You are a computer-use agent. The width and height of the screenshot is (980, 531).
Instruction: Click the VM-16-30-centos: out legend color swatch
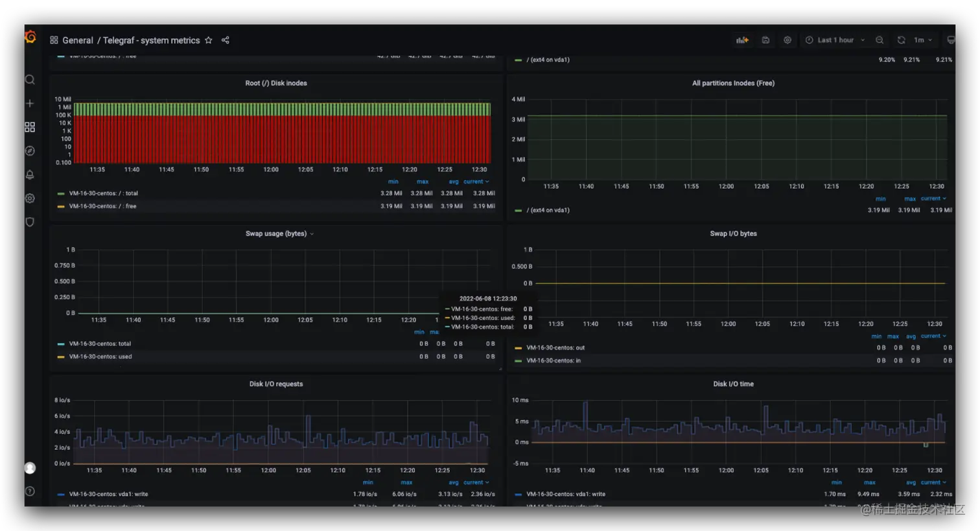pos(518,348)
